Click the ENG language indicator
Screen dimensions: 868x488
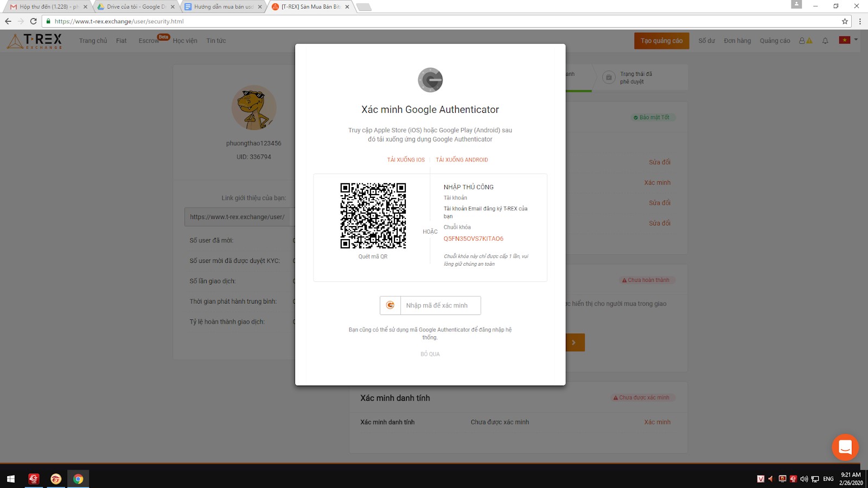828,479
